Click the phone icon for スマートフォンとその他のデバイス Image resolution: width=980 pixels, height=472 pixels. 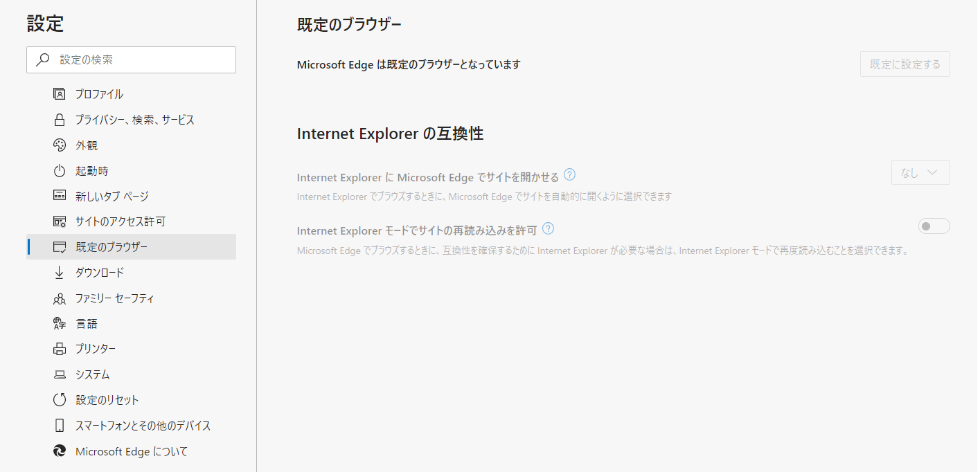(x=60, y=426)
